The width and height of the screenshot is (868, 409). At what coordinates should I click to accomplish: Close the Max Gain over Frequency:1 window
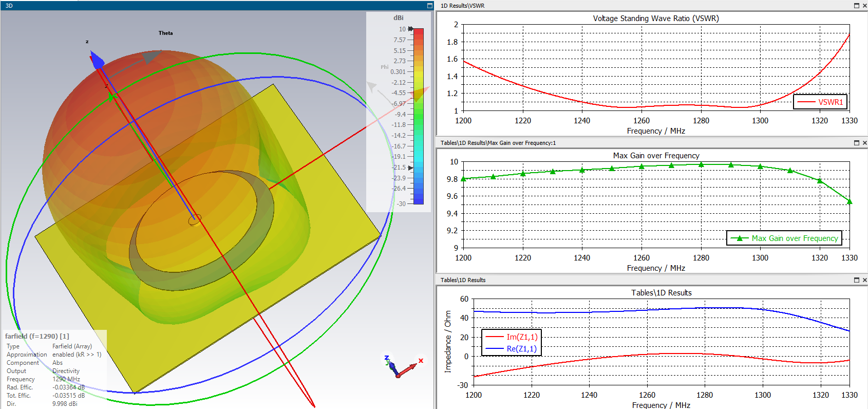click(x=864, y=143)
